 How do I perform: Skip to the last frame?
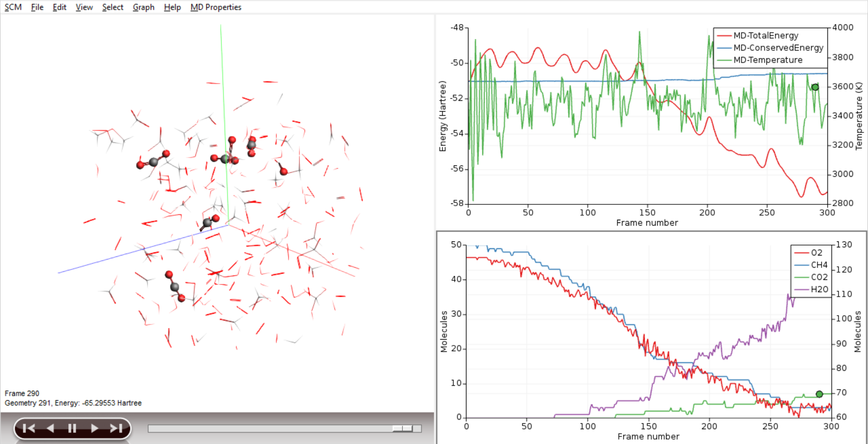[x=116, y=428]
